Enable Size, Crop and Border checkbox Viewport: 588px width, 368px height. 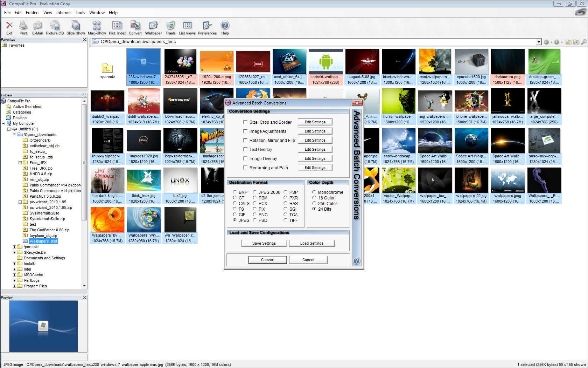(245, 122)
